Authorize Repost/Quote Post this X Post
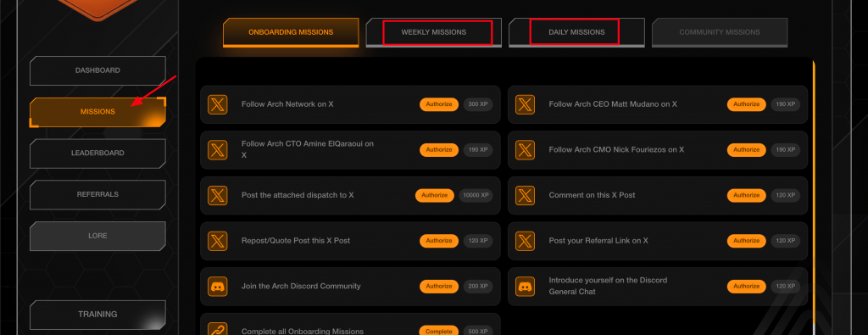The height and width of the screenshot is (335, 868). 439,240
